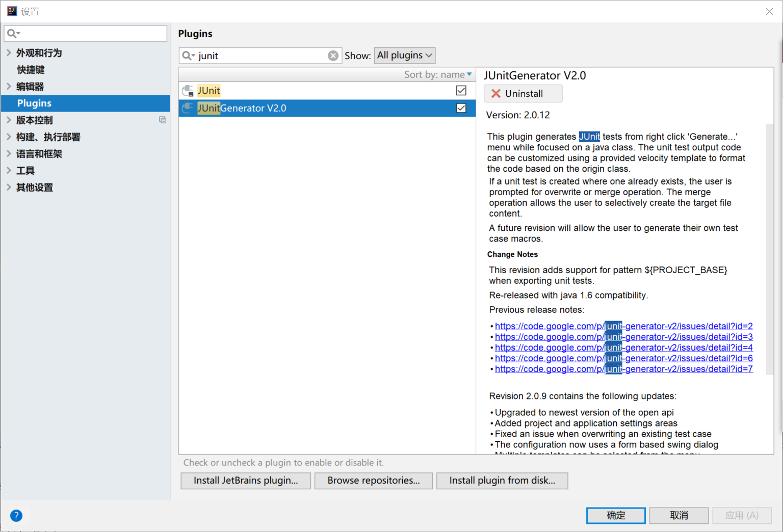Select 快捷键 in settings tree
Viewport: 783px width, 532px height.
tap(31, 70)
